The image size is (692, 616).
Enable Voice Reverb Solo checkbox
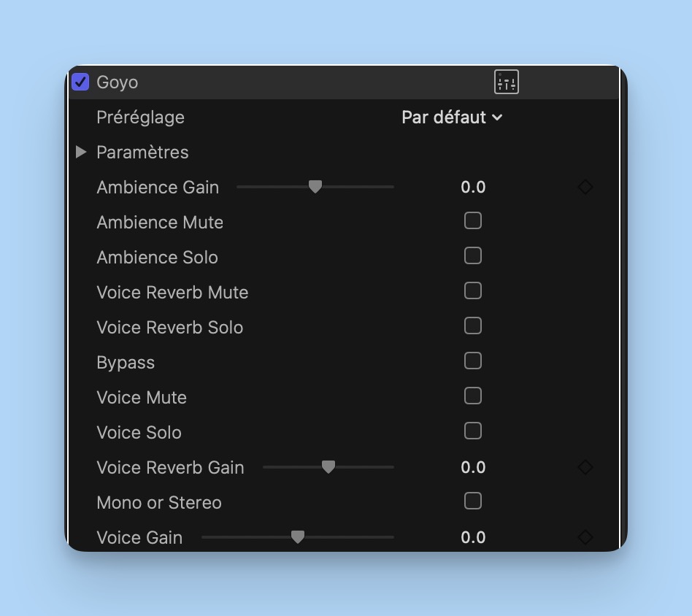(x=473, y=326)
